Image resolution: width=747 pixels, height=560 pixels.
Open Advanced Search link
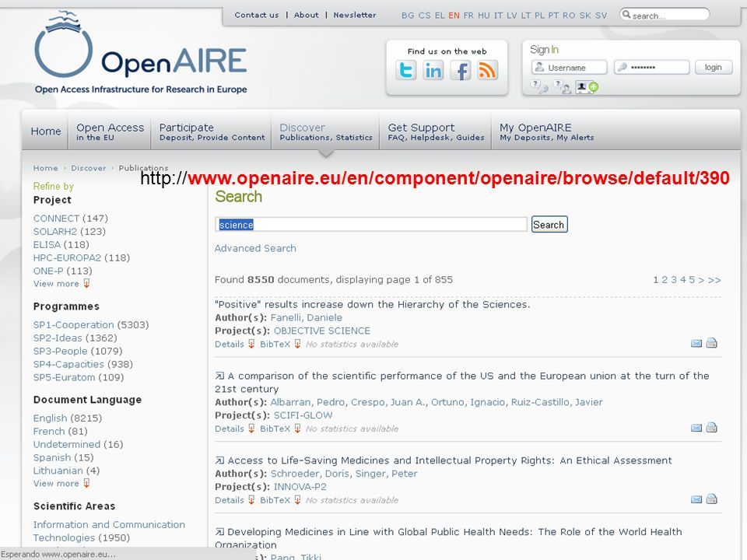(255, 248)
